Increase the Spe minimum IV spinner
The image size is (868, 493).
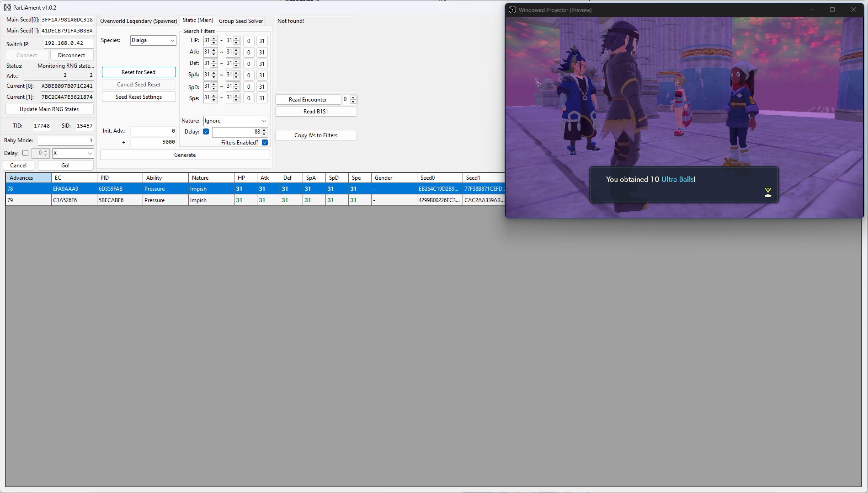click(x=214, y=96)
